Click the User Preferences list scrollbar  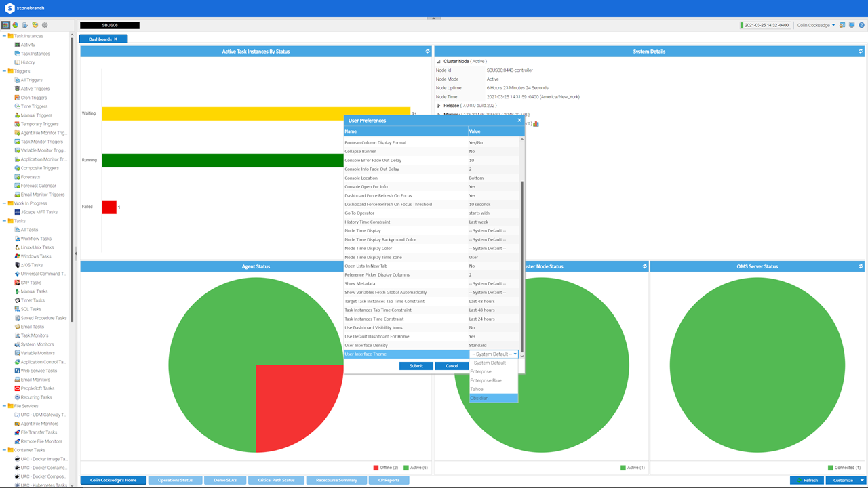(521, 264)
